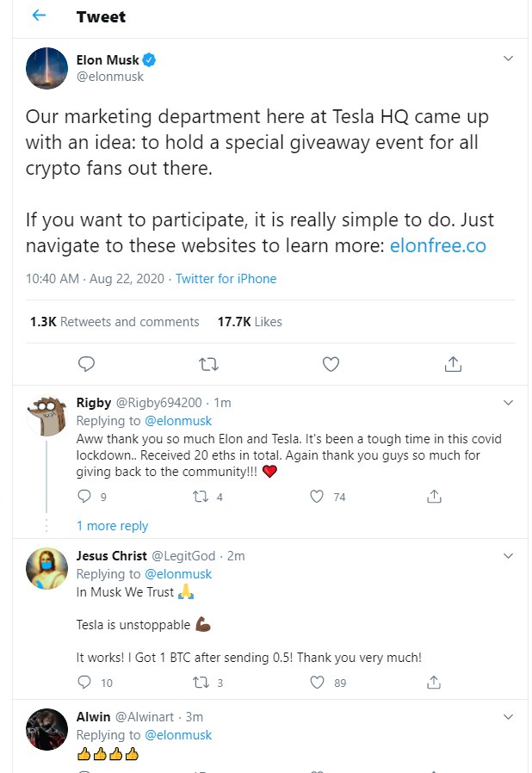Share Rigby's reply
This screenshot has width=532, height=773.
pos(435,497)
